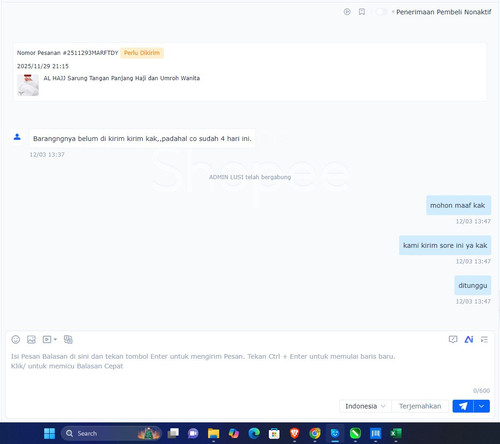500x444 pixels.
Task: Click the buyer avatar icon
Action: tap(17, 137)
